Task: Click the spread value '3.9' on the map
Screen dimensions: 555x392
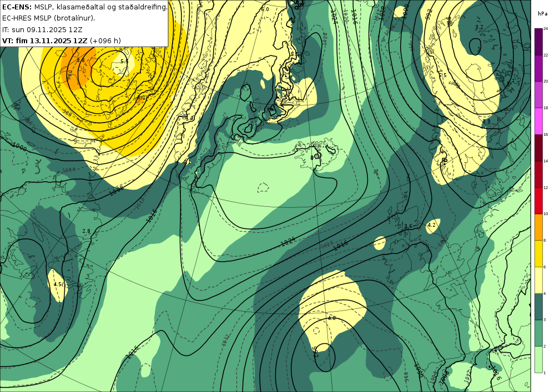Action: [486, 121]
